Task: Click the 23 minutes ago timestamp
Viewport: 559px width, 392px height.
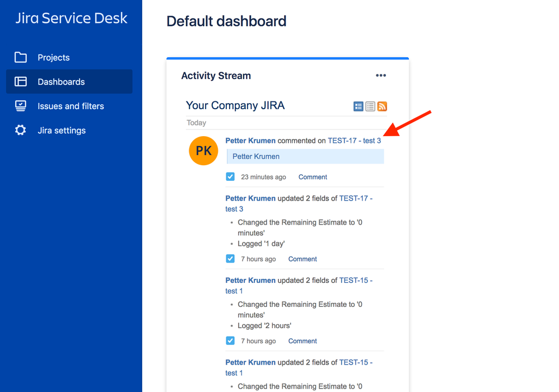Action: click(x=263, y=177)
